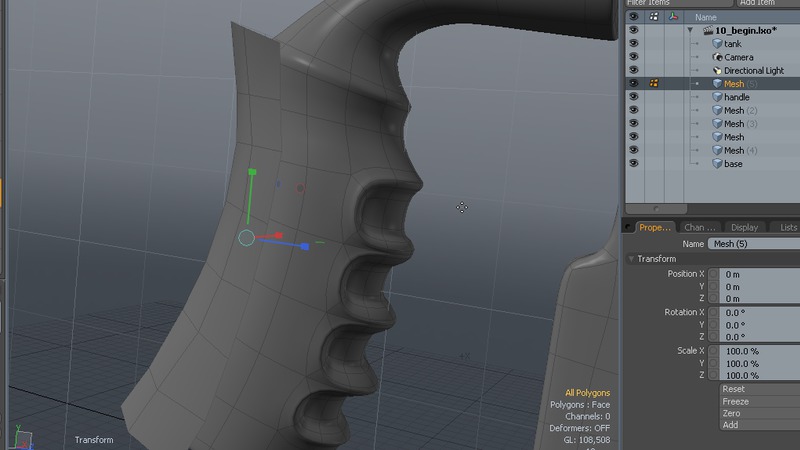Viewport: 800px width, 450px height.
Task: Click the mesh icon beside handle
Action: [x=717, y=97]
